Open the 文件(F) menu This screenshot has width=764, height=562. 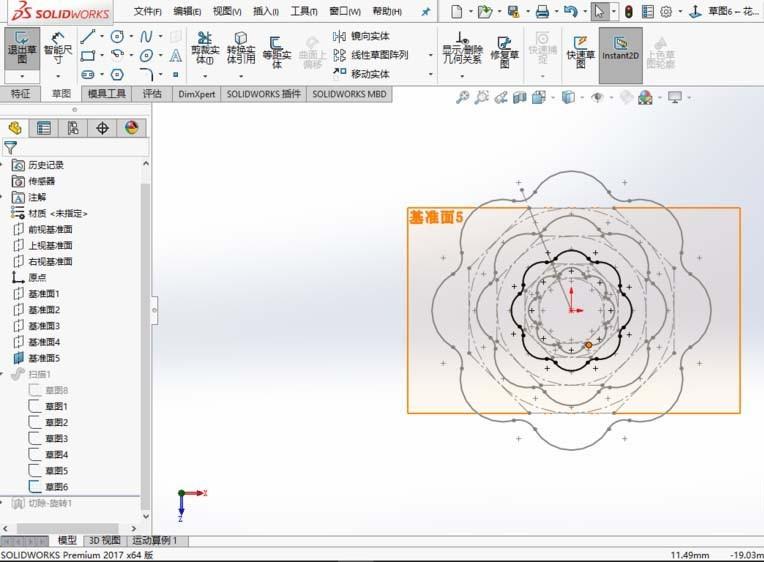148,11
